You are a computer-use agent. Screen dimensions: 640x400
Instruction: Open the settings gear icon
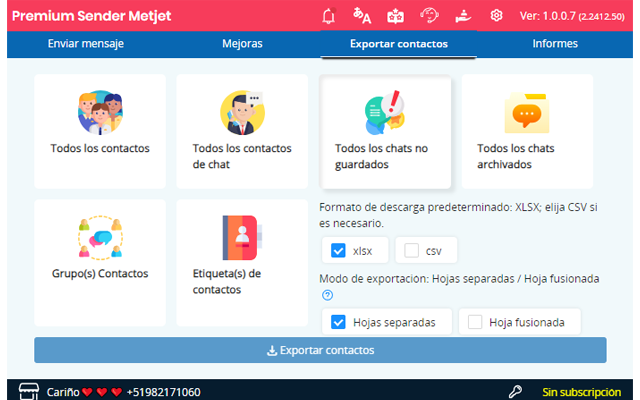pos(496,16)
